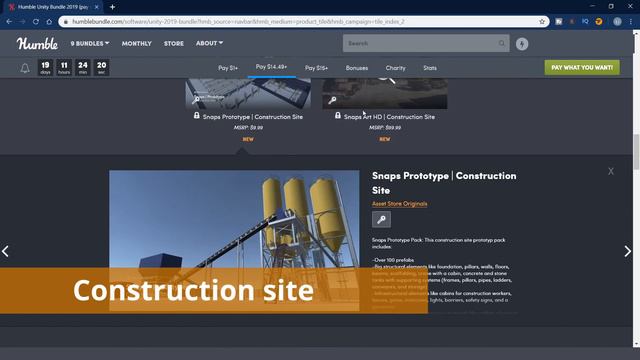640x360 pixels.
Task: Click Snaps Prototype | Construction Site title
Action: click(253, 117)
